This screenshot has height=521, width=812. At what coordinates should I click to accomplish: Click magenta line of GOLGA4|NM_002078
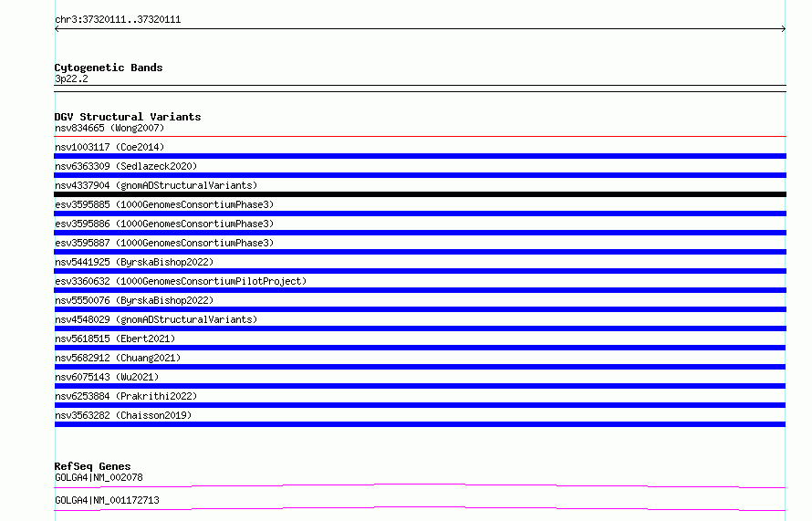pyautogui.click(x=420, y=485)
